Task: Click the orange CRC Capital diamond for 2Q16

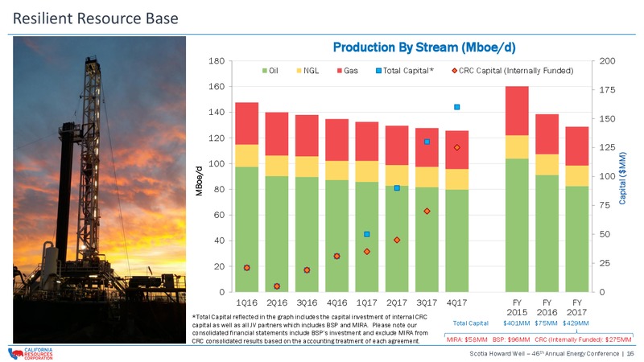Action: pos(277,286)
